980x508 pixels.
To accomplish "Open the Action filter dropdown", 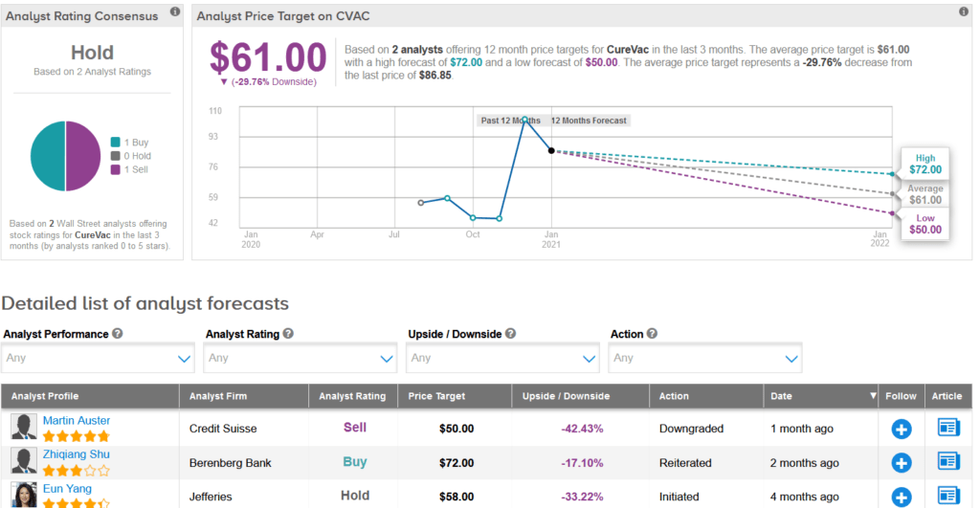I will [x=705, y=358].
